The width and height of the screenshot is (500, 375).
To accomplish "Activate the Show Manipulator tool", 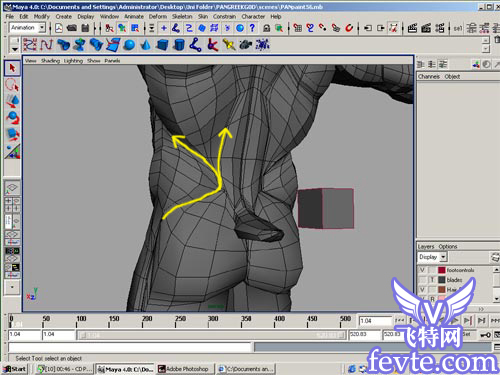I will tap(12, 151).
